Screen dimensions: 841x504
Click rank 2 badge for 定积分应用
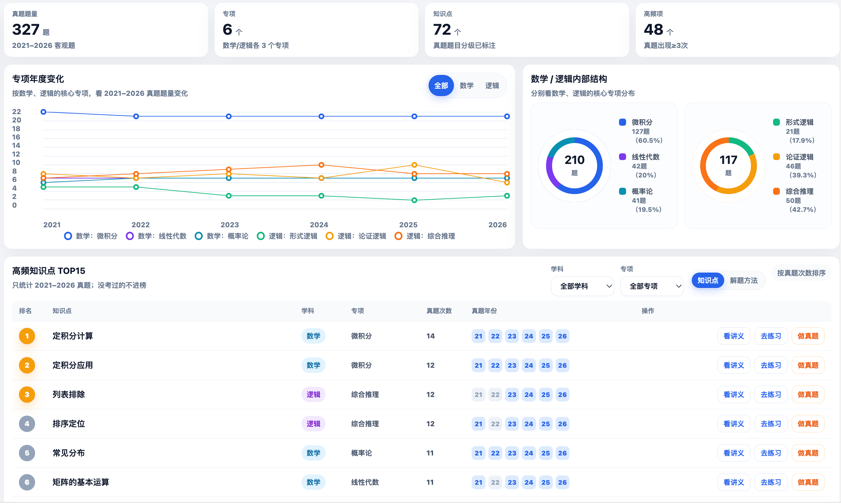click(27, 365)
